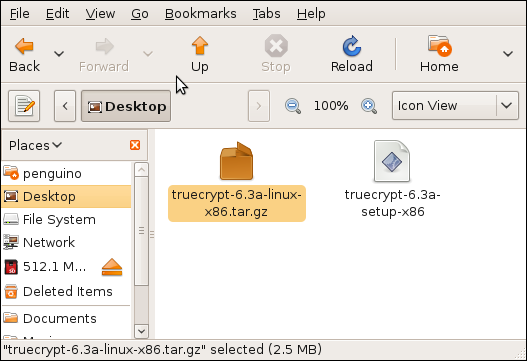Open Deleted Items in sidebar
The image size is (527, 361).
click(66, 291)
